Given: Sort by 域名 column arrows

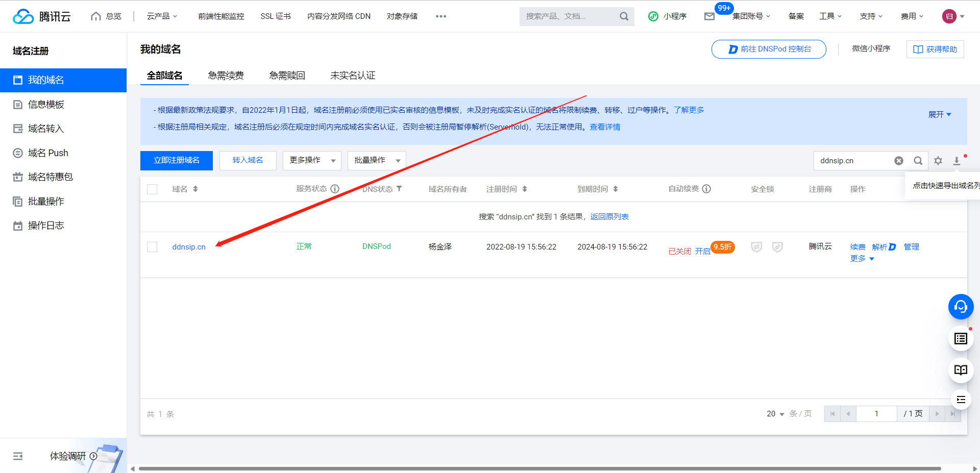Looking at the screenshot, I should pyautogui.click(x=195, y=189).
